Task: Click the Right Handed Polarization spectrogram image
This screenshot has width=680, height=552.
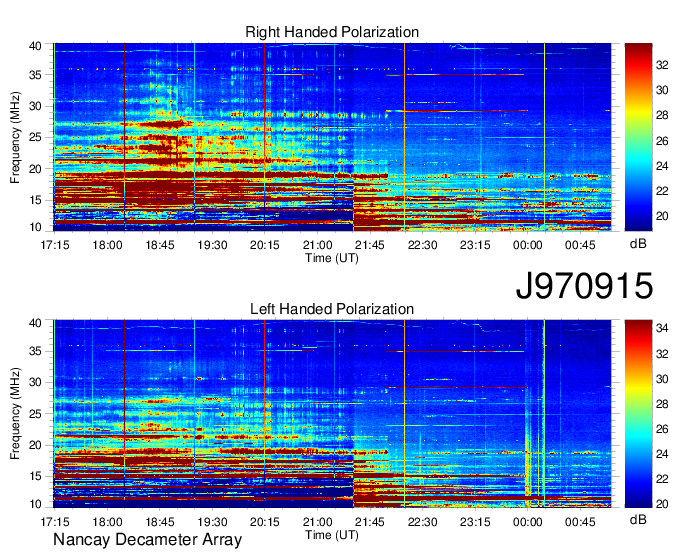Action: click(x=332, y=137)
